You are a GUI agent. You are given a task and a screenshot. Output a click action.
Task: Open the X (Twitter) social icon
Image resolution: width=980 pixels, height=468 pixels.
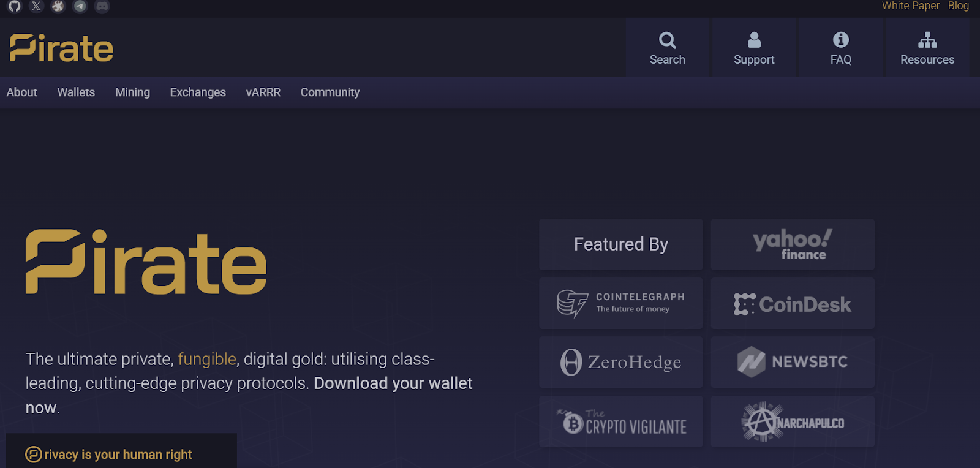click(x=37, y=6)
